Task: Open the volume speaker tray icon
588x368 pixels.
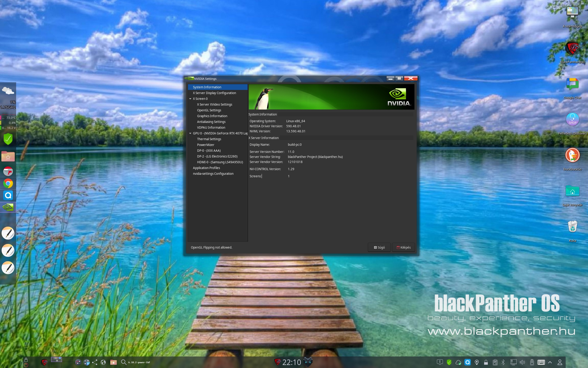Action: 522,362
